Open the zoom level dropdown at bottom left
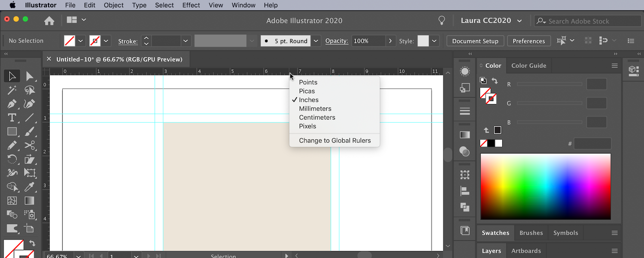644x258 pixels. click(x=78, y=255)
